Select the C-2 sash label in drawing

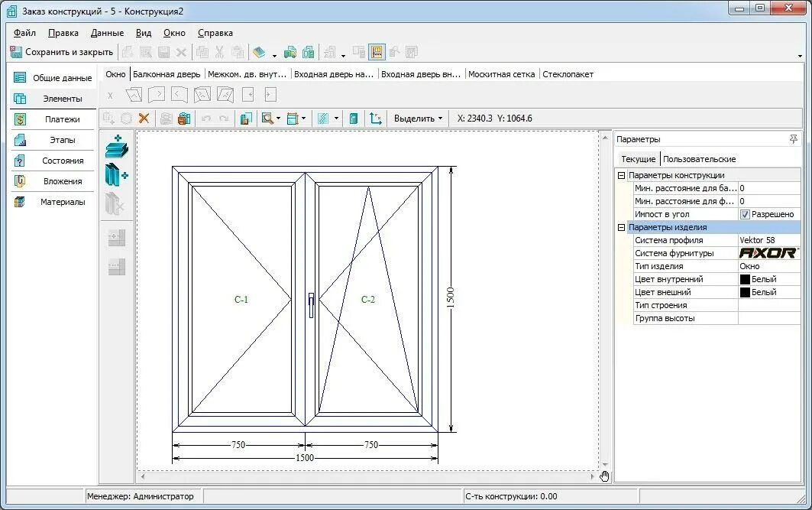coord(367,299)
